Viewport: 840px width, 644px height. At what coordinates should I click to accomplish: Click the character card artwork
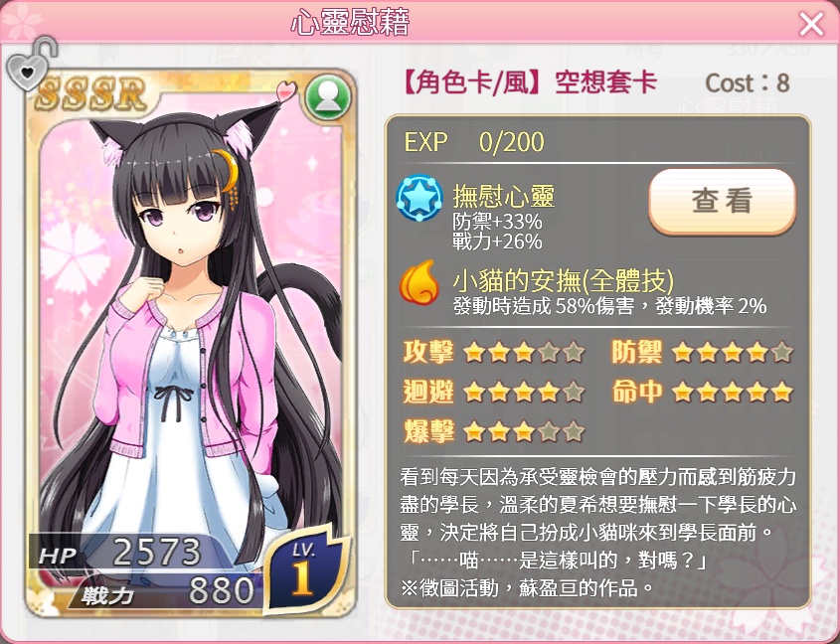pos(191,343)
